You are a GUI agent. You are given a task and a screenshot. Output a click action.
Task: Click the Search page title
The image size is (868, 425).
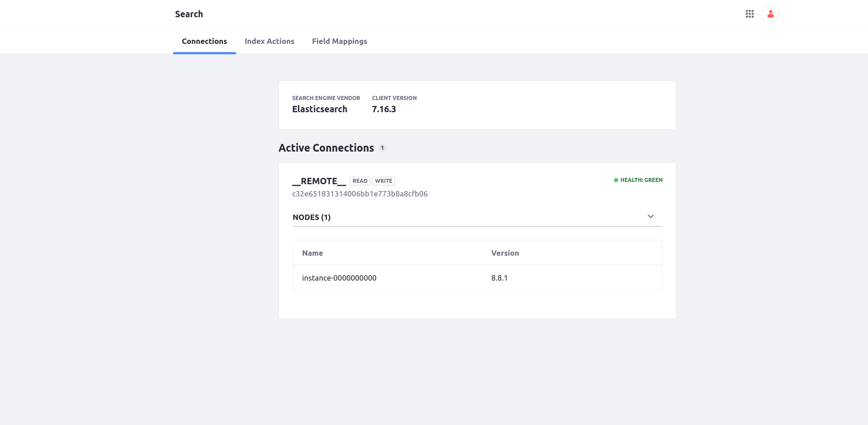[189, 14]
